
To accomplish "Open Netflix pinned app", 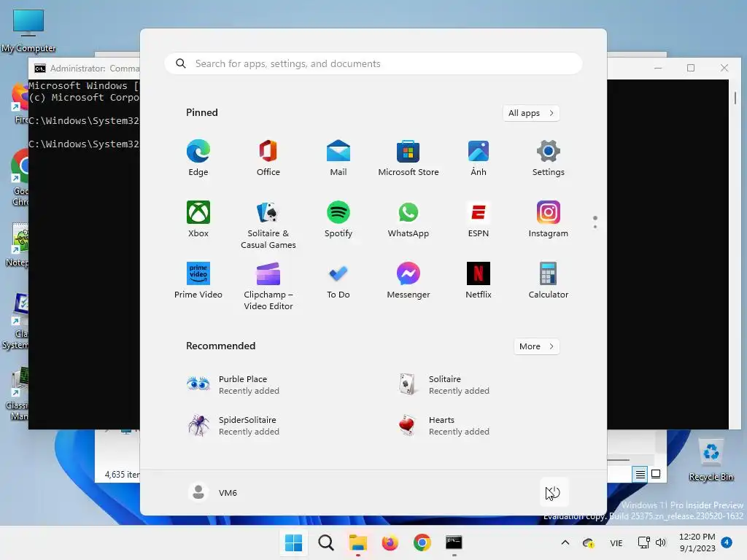I will tap(479, 281).
